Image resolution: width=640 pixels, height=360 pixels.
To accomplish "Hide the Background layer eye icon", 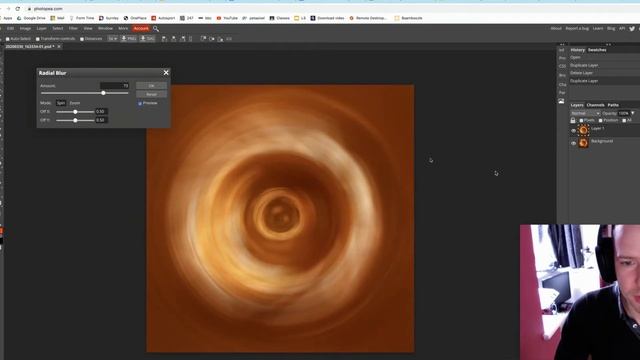I will [573, 143].
